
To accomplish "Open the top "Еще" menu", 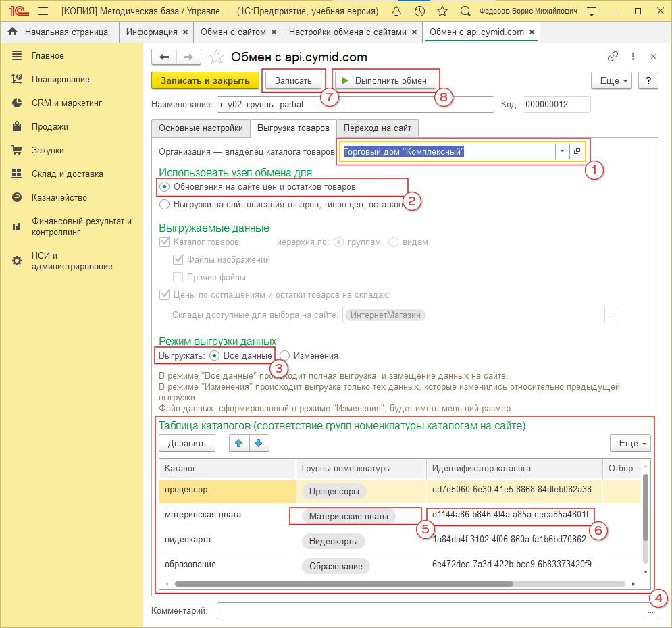I will (x=612, y=81).
